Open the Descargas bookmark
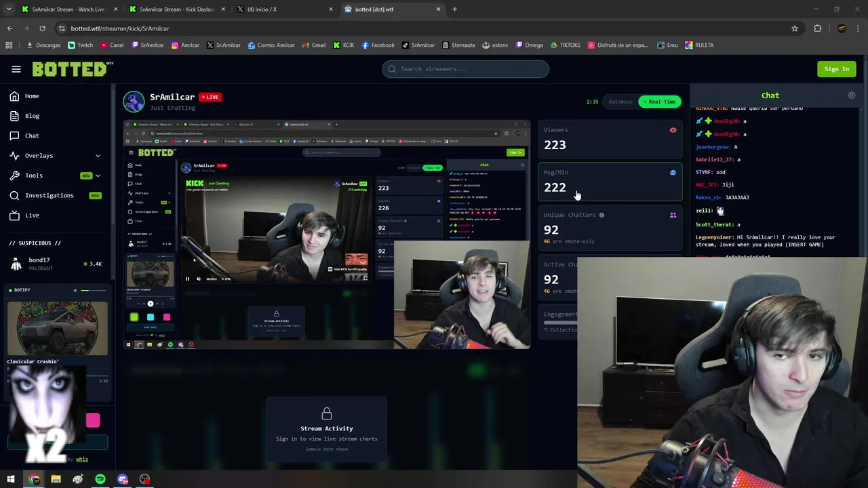 click(43, 45)
